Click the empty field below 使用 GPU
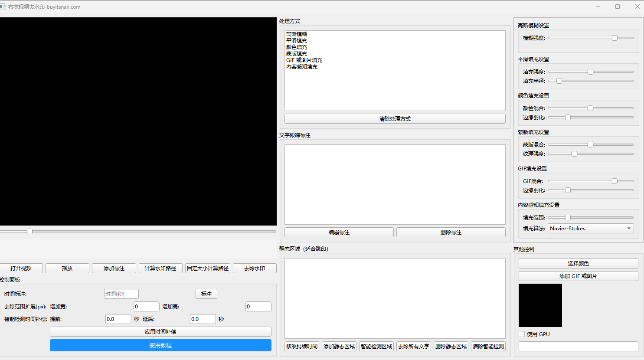Screen dimensions: 644x360 tap(579, 346)
